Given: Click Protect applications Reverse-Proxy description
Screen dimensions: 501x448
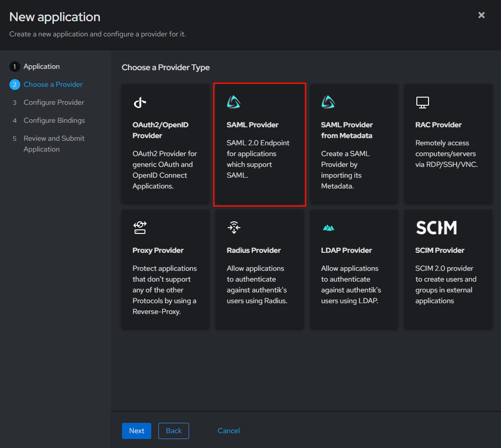Looking at the screenshot, I should (165, 290).
